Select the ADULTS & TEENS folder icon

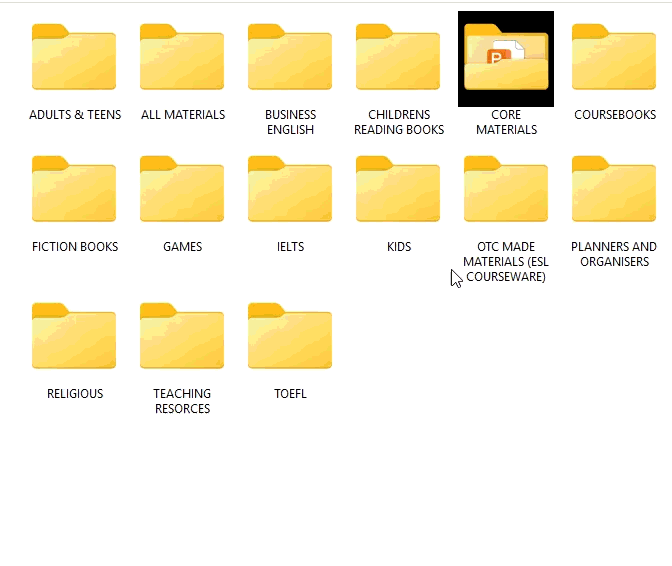[74, 57]
